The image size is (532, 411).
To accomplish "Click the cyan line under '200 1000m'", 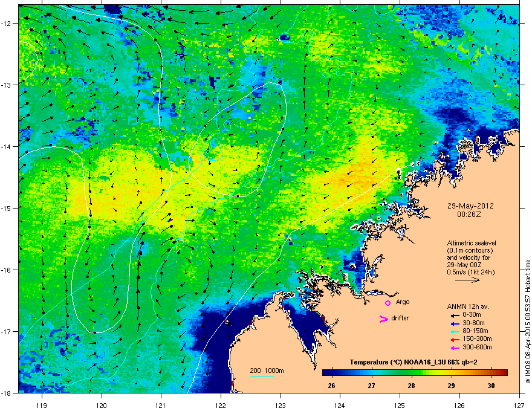I will 262,376.
